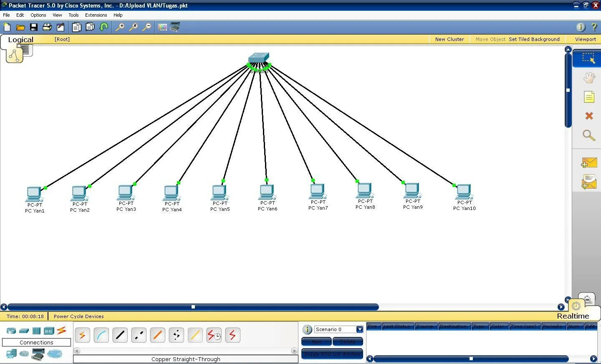Print the workspace with the printer icon
The height and width of the screenshot is (364, 601).
pos(47,27)
